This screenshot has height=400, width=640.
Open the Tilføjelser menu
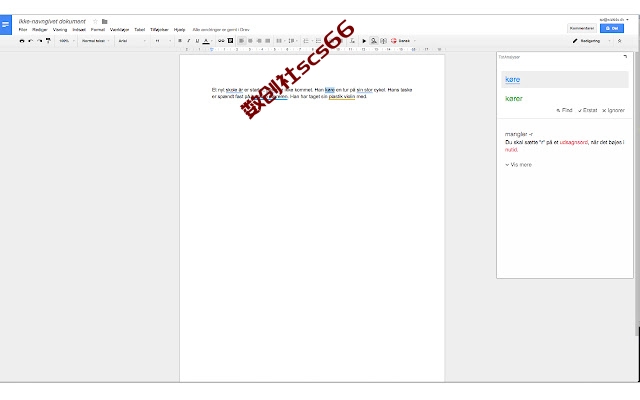[159, 30]
